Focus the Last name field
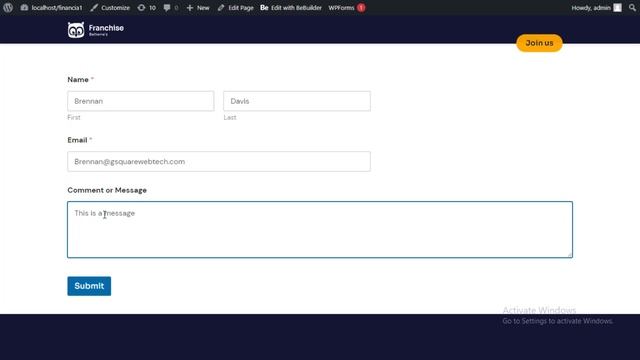The height and width of the screenshot is (360, 640). [297, 101]
